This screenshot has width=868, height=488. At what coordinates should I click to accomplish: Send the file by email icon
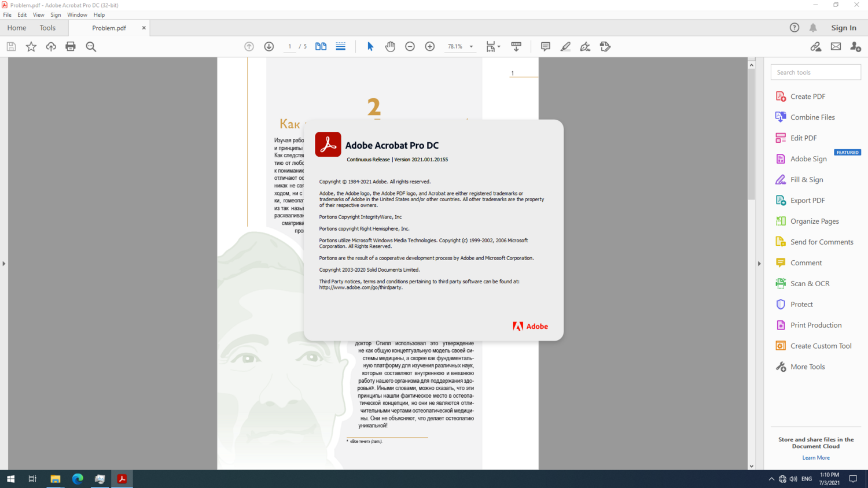coord(836,47)
